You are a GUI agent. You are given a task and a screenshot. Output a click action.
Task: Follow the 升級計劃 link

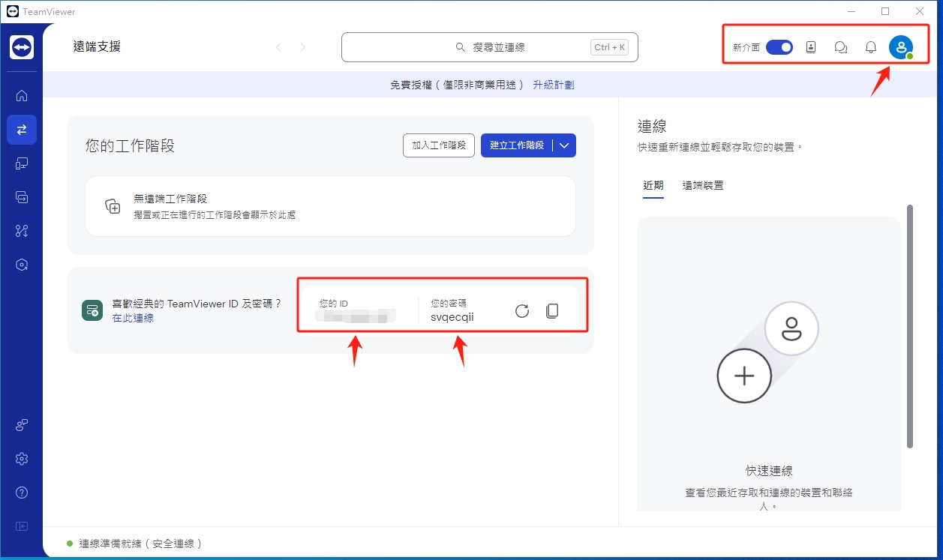(554, 85)
